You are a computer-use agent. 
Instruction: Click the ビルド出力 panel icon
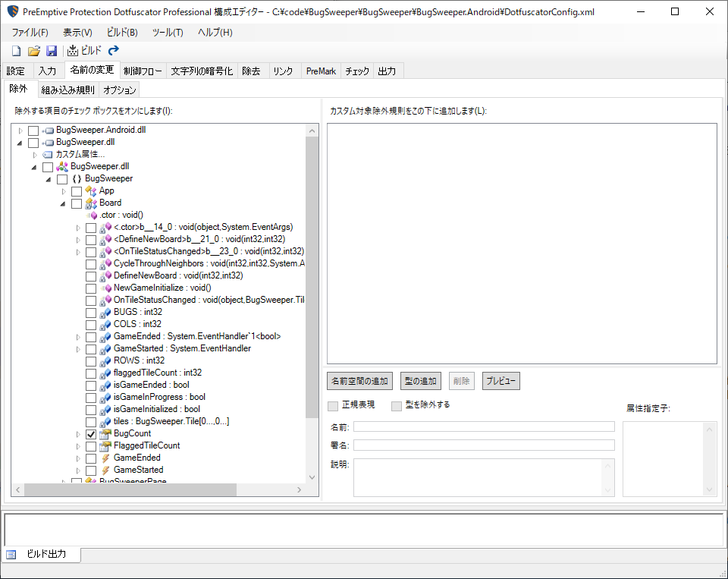pyautogui.click(x=11, y=555)
